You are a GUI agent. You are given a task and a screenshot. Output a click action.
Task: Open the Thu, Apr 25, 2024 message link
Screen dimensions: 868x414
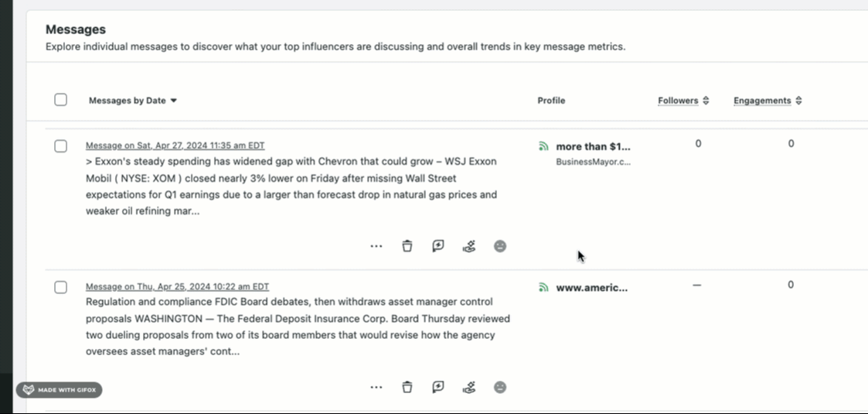click(177, 286)
